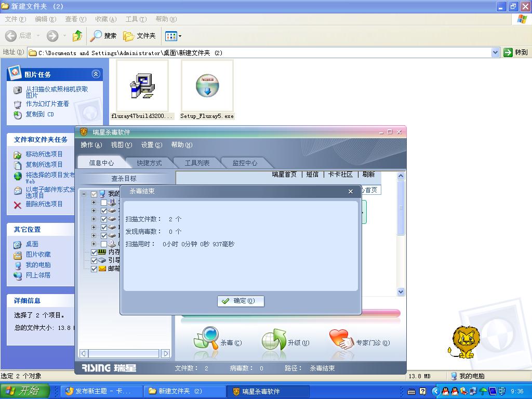Open the 升级 upgrade globe icon

point(274,339)
